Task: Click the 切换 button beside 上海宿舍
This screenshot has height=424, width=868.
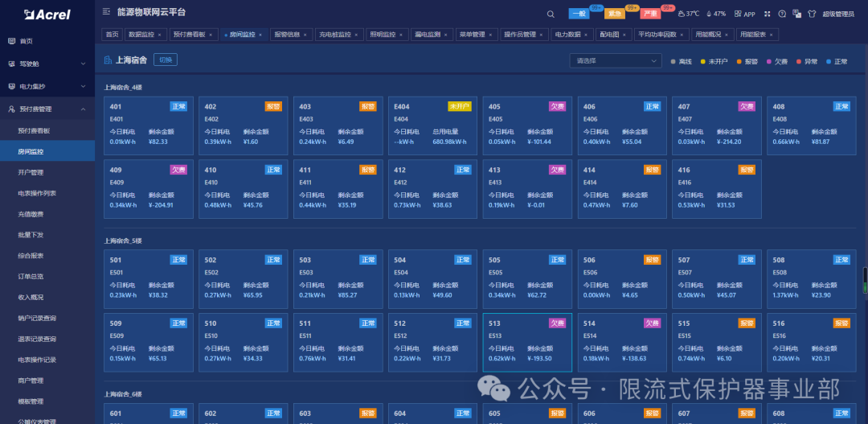Action: (x=165, y=60)
